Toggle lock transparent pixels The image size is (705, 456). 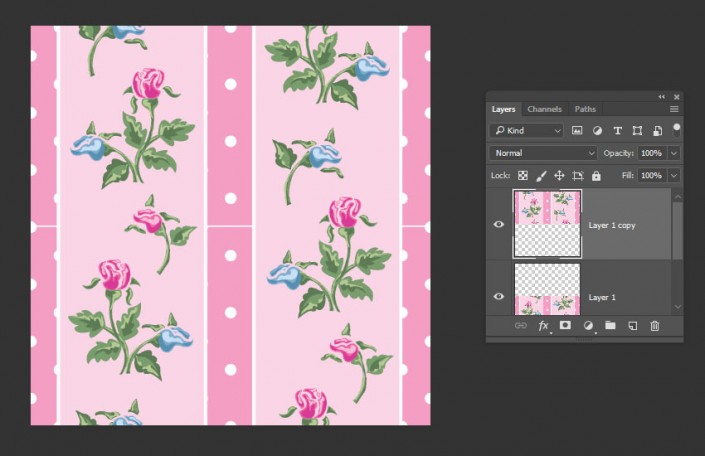523,176
